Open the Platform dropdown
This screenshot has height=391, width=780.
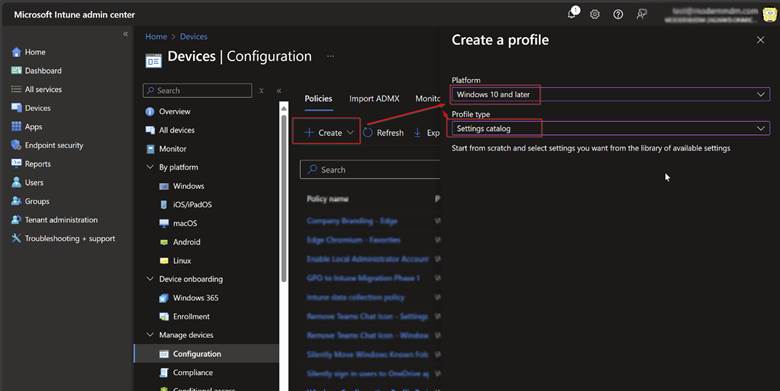tap(610, 95)
